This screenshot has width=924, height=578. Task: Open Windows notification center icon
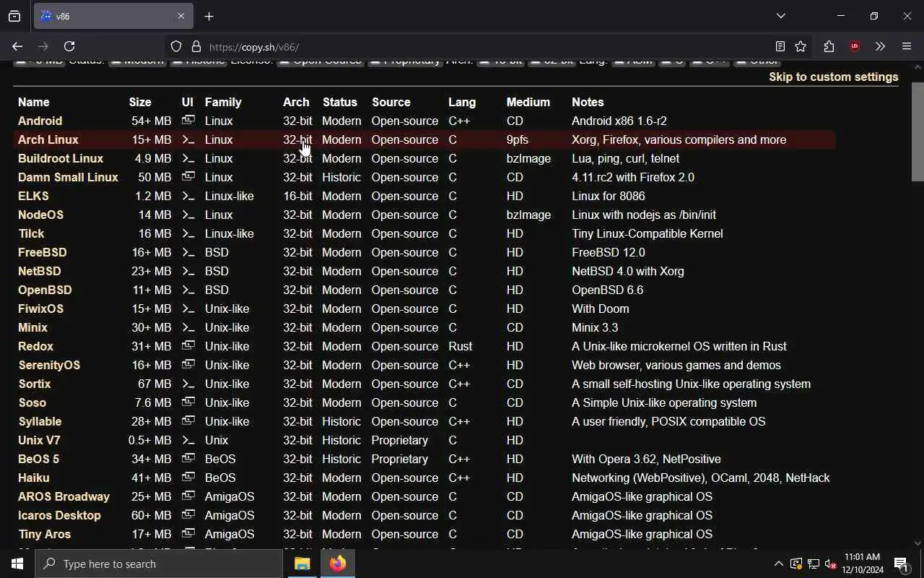(902, 564)
